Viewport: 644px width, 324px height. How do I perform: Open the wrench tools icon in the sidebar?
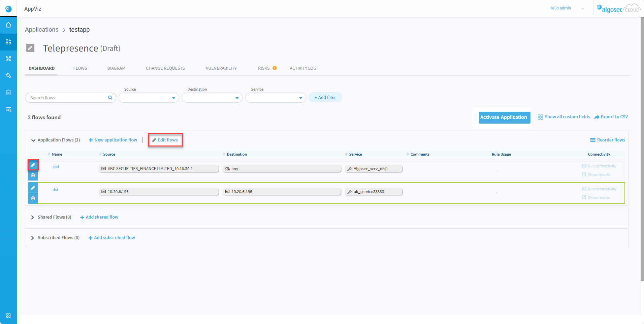8,75
